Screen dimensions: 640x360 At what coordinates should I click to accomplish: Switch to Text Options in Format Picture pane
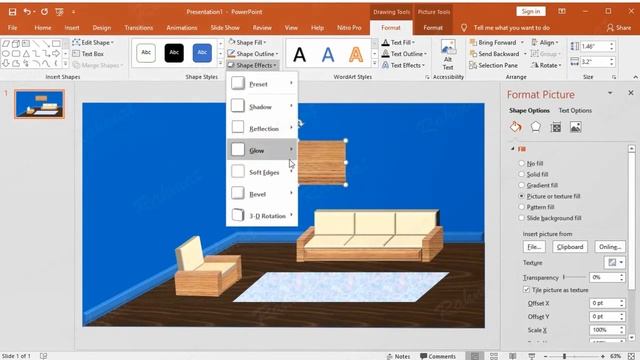(575, 110)
